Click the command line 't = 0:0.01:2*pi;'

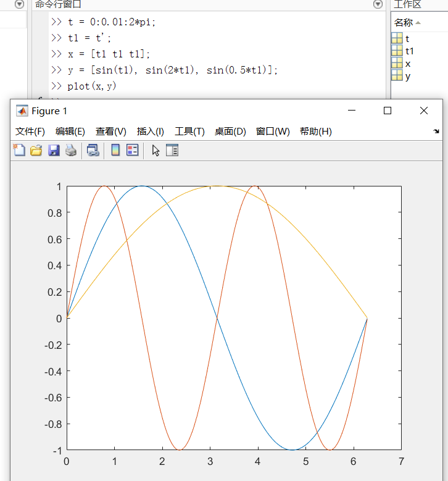tap(112, 22)
